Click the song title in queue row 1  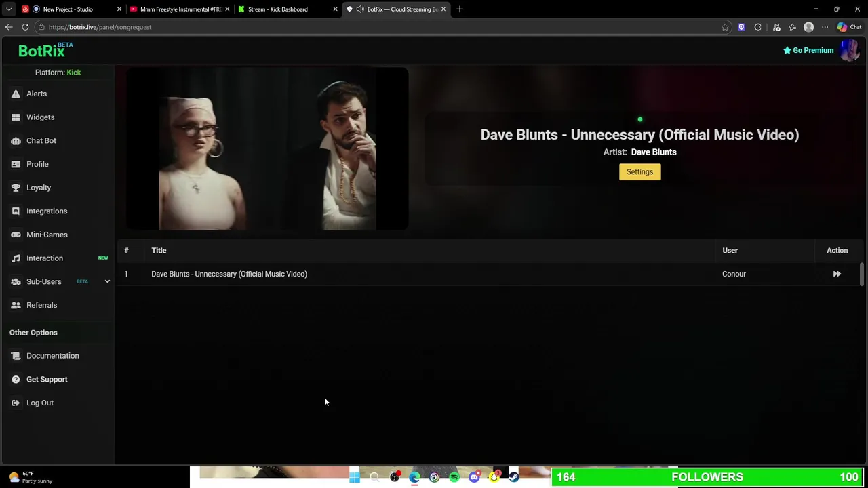(229, 274)
